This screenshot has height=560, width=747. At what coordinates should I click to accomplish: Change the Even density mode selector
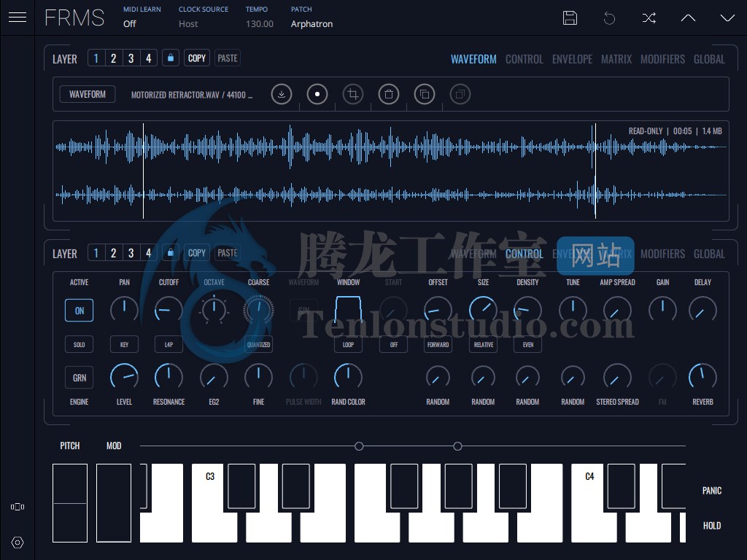pyautogui.click(x=528, y=344)
